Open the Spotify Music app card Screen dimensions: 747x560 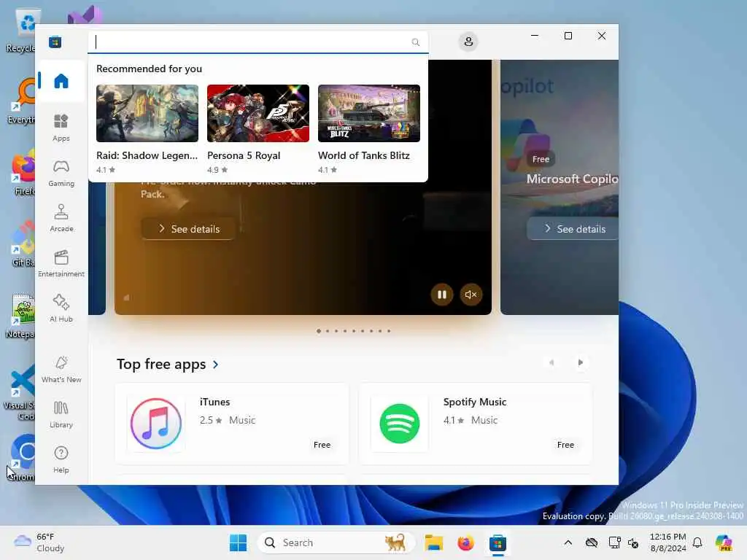pyautogui.click(x=476, y=424)
